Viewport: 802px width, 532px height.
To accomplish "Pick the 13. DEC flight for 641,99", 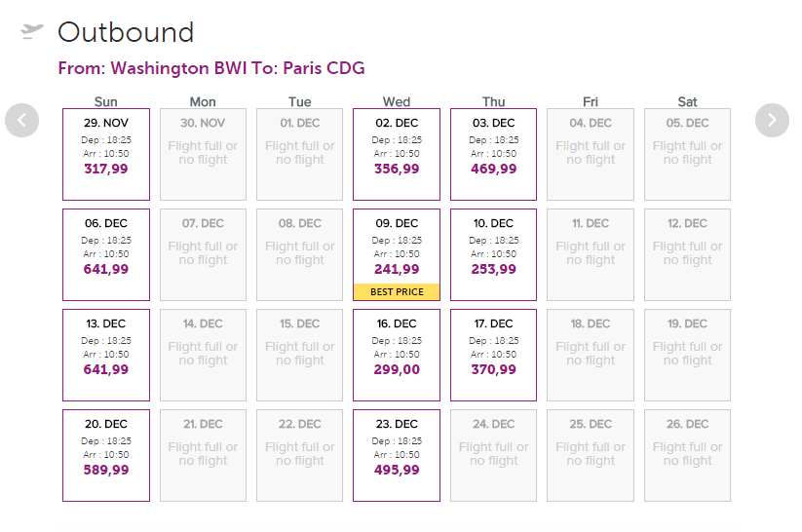I will [x=106, y=355].
